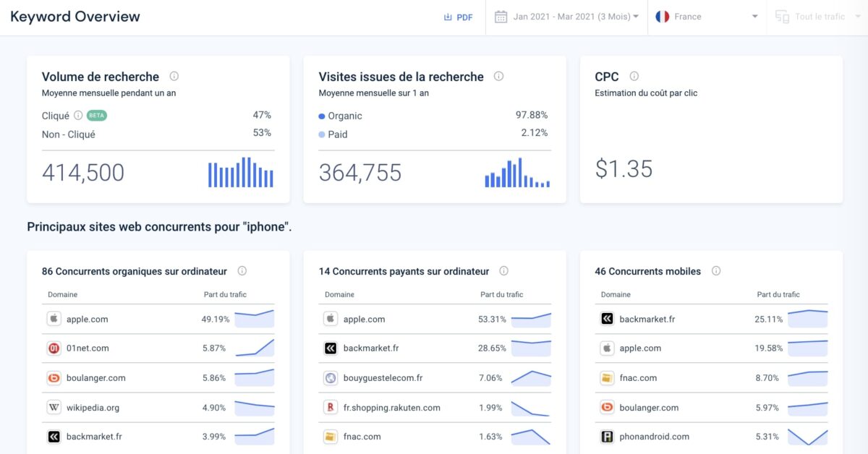This screenshot has height=454, width=868.
Task: Click the Rakuten favicon
Action: click(x=331, y=408)
